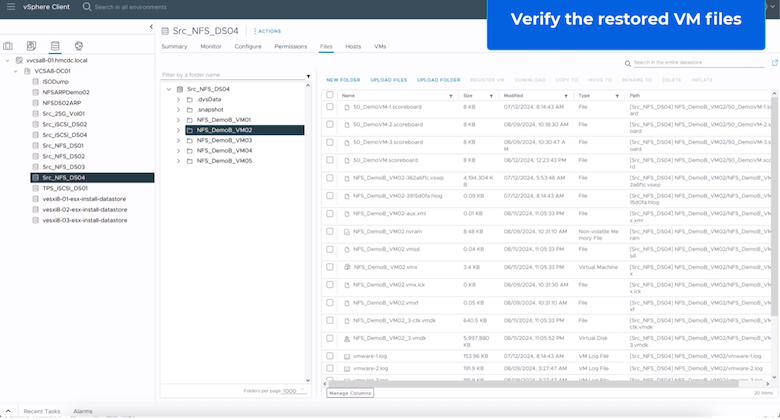Click the file list vertical scrollbar

tap(774, 200)
